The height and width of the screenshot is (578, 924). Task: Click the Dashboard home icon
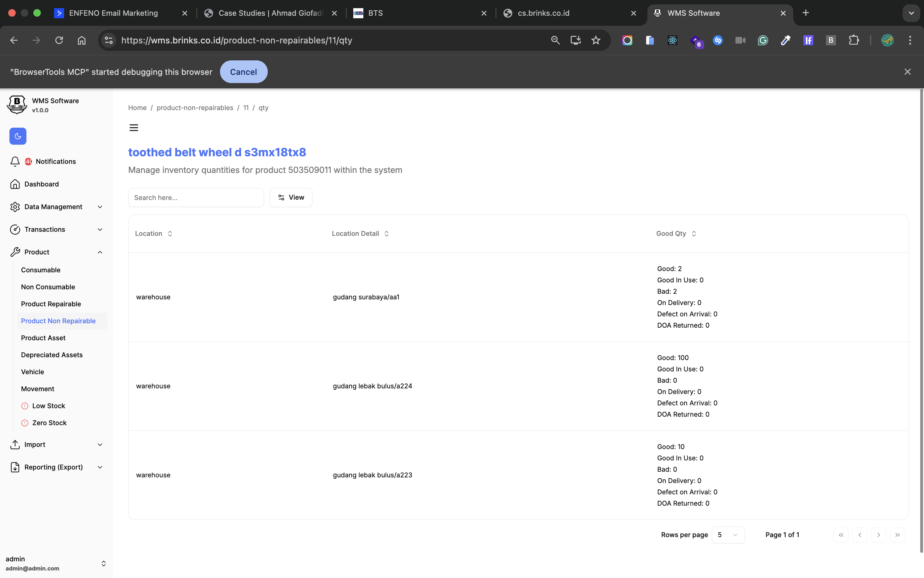15,184
